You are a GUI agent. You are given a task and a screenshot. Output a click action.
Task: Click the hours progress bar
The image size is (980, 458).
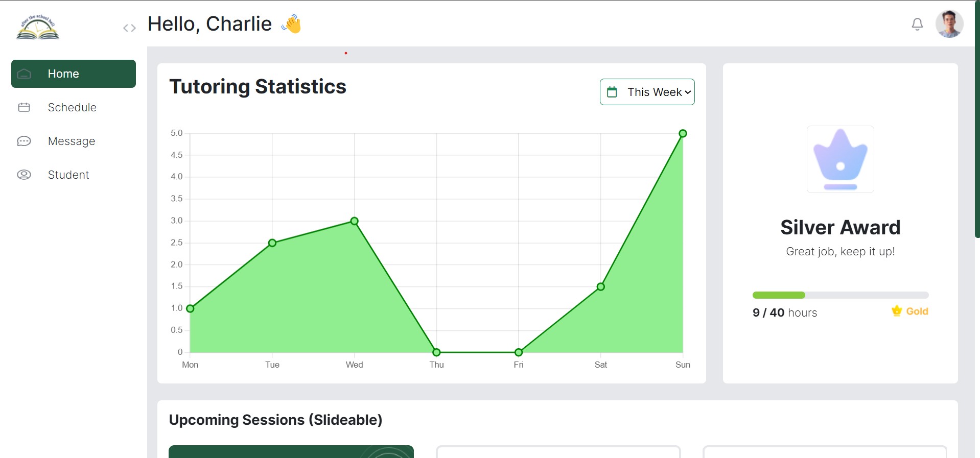(x=840, y=295)
